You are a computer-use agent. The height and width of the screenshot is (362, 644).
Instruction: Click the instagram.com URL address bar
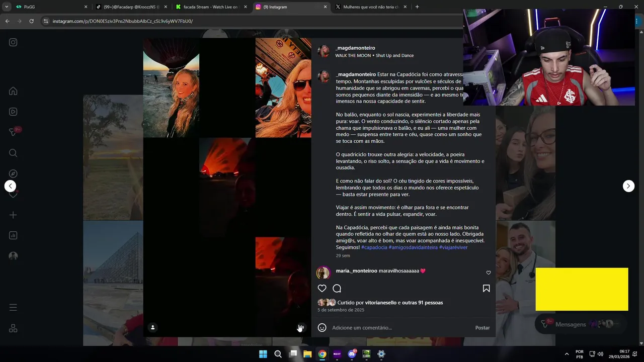(252, 21)
